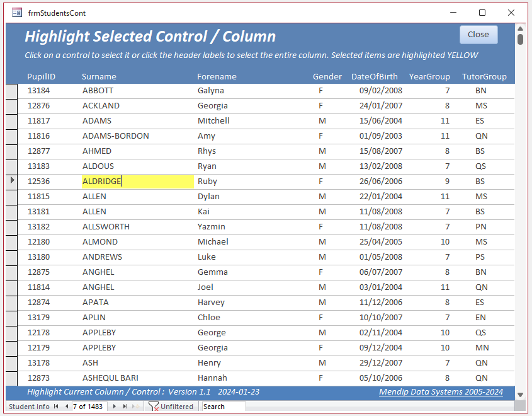Click the form icon in the title bar
The width and height of the screenshot is (532, 416).
tap(16, 13)
